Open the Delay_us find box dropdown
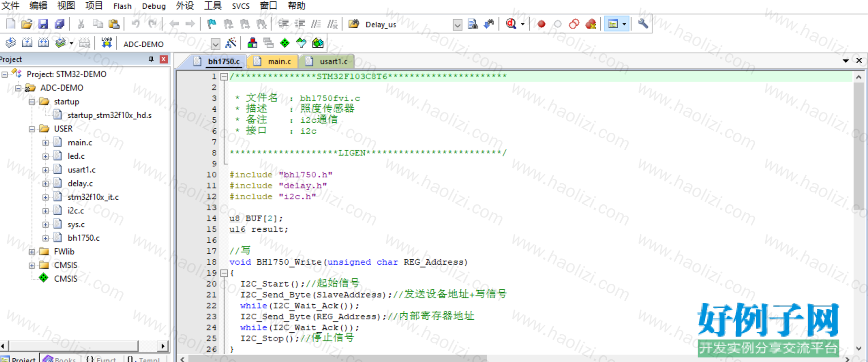868x362 pixels. [x=457, y=25]
